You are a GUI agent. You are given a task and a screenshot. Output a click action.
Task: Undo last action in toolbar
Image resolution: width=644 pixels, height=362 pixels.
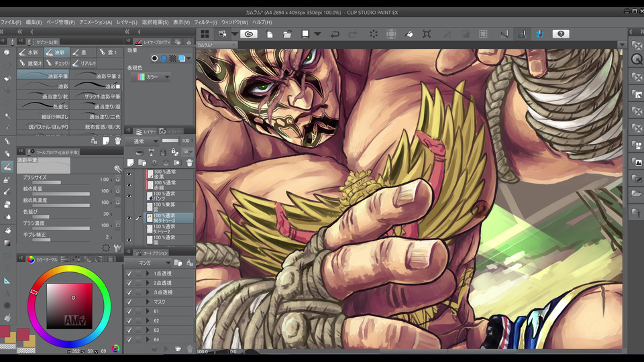tap(335, 34)
